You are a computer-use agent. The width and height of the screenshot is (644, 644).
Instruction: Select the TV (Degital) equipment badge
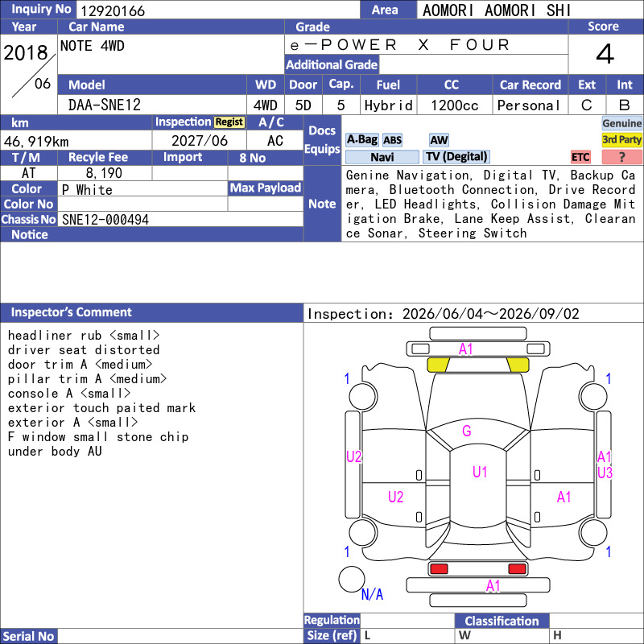pos(456,157)
